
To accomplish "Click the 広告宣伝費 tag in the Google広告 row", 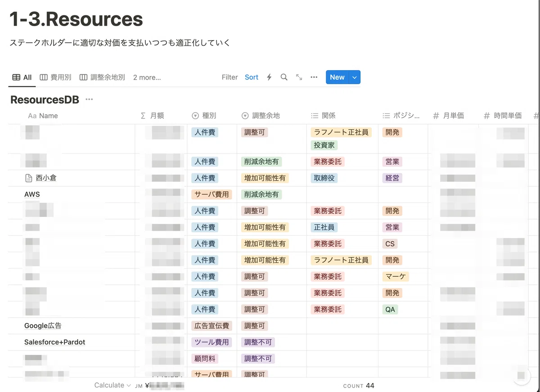I will tap(212, 326).
